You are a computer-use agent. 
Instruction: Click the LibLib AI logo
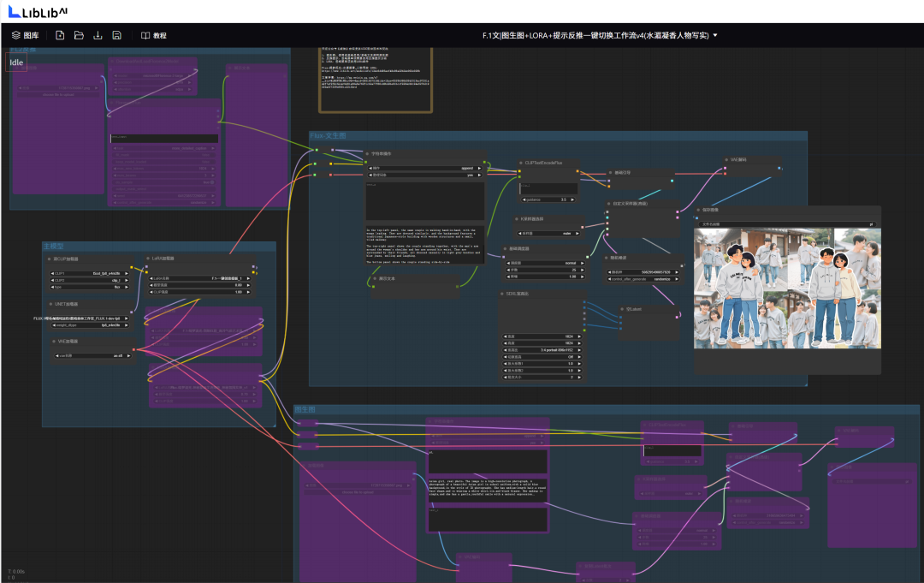[x=38, y=11]
